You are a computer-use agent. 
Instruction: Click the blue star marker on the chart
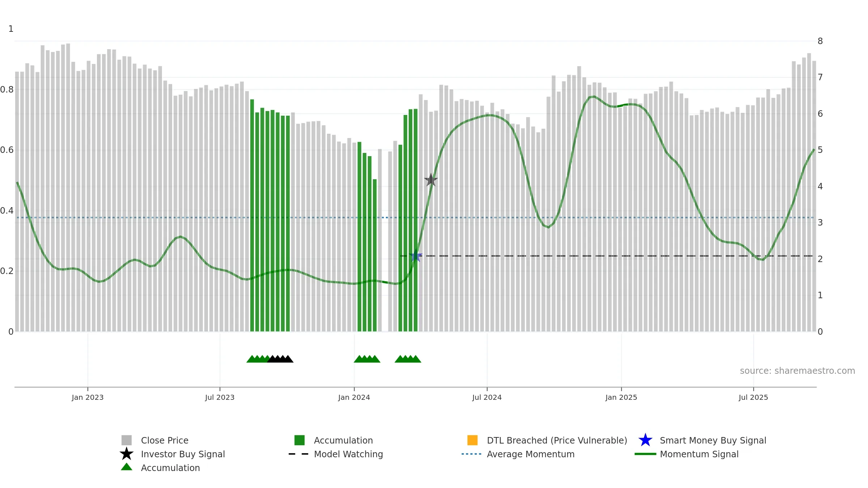pyautogui.click(x=416, y=256)
